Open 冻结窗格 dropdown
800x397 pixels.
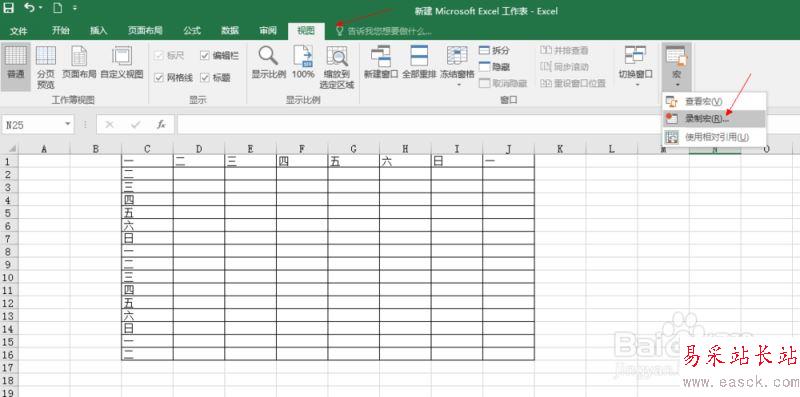click(x=457, y=66)
